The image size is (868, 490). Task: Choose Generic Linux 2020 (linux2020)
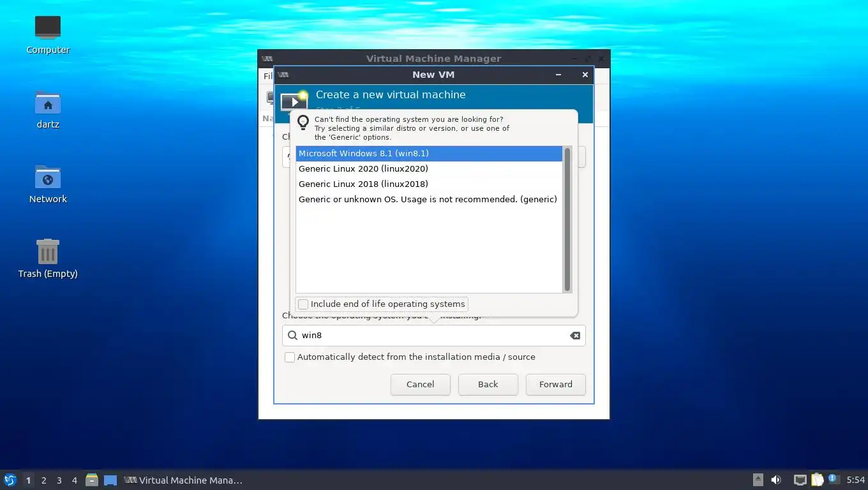[x=429, y=169]
